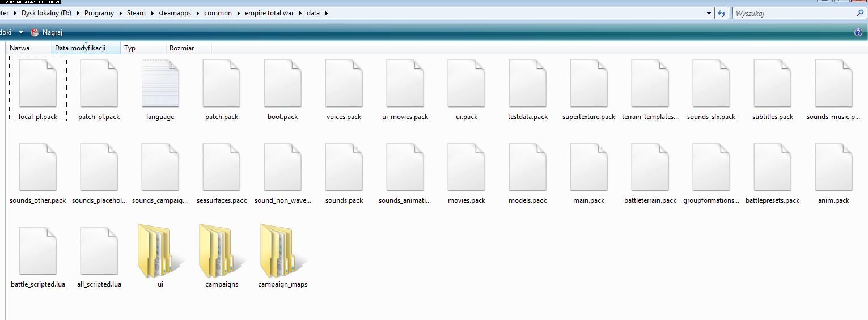Select the sounds_music pack file icon
Screen dimensions: 868x320
pos(834,83)
